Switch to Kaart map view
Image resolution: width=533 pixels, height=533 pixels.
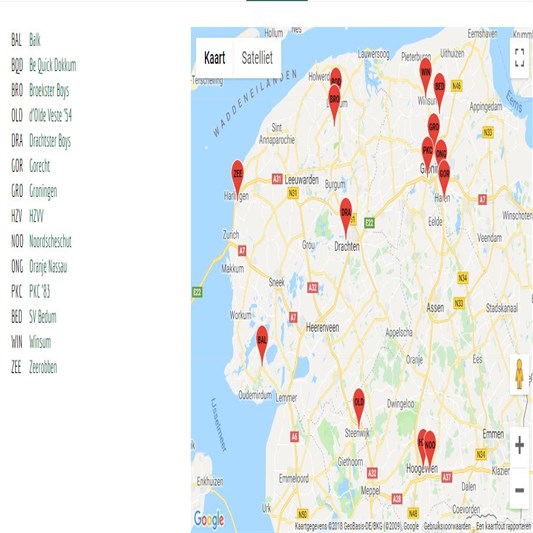[x=214, y=58]
